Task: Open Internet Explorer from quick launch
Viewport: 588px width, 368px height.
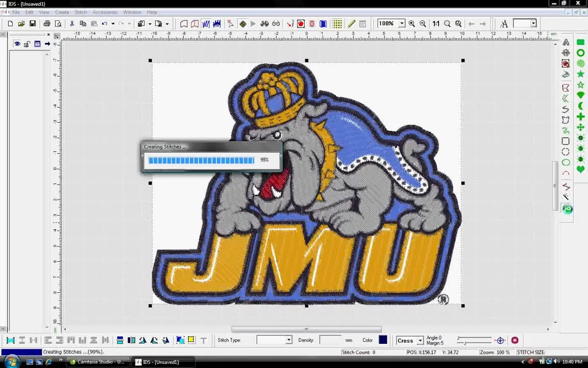Action: 48,362
